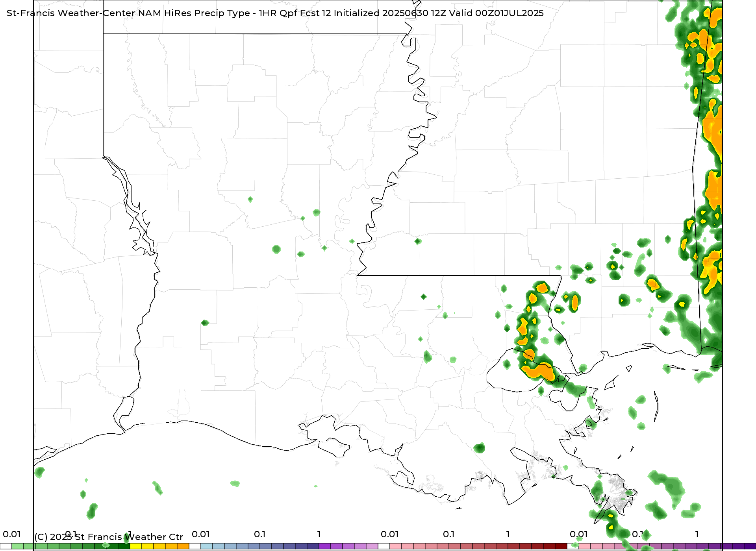Click the '0.01' label above the red scale
The width and height of the screenshot is (756, 551).
coord(390,534)
